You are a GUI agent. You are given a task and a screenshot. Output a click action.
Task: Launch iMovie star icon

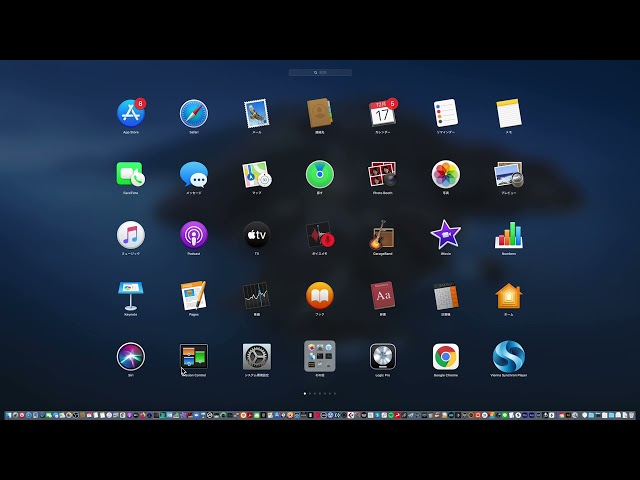(446, 235)
